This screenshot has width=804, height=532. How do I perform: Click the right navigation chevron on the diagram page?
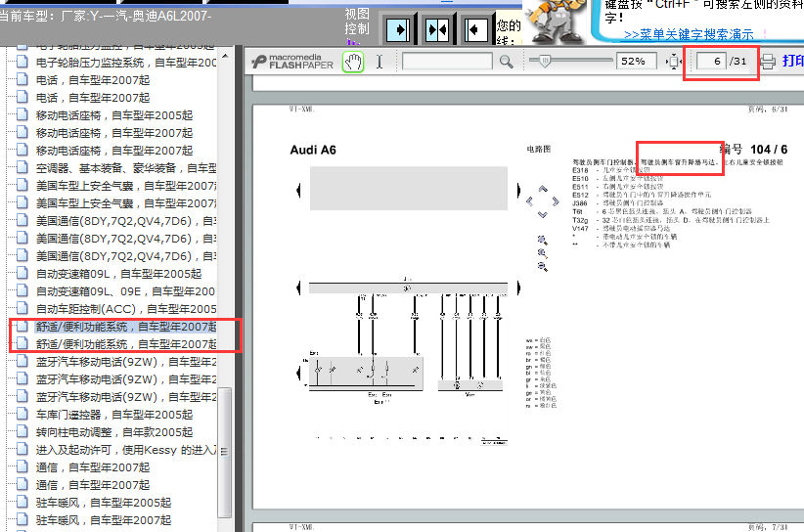[x=556, y=201]
